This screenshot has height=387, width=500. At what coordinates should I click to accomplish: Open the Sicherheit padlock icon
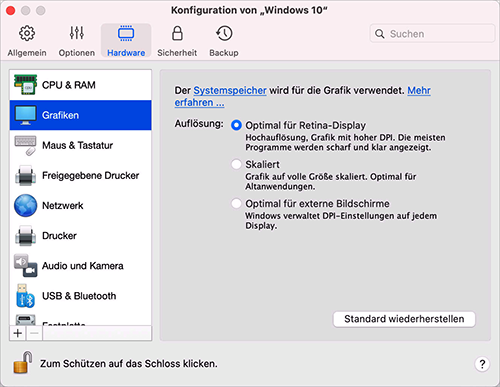click(x=177, y=33)
